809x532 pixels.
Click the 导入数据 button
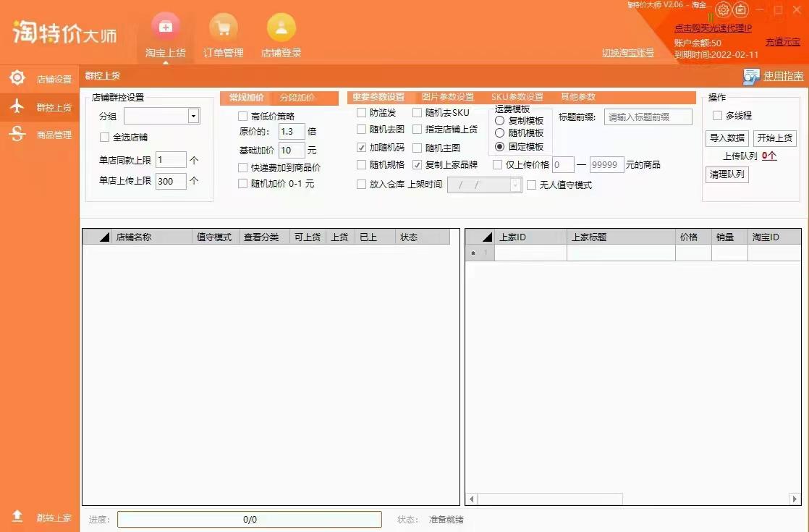pyautogui.click(x=727, y=138)
